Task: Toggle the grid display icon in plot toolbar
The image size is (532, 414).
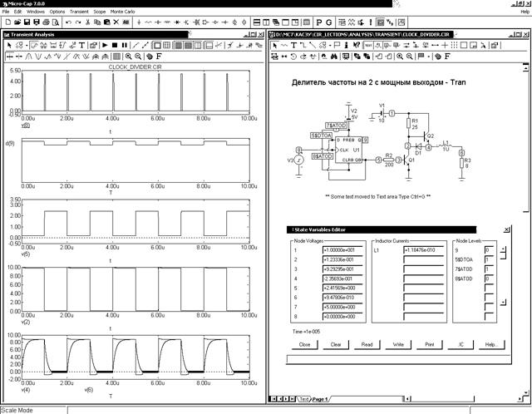Action: pyautogui.click(x=166, y=45)
